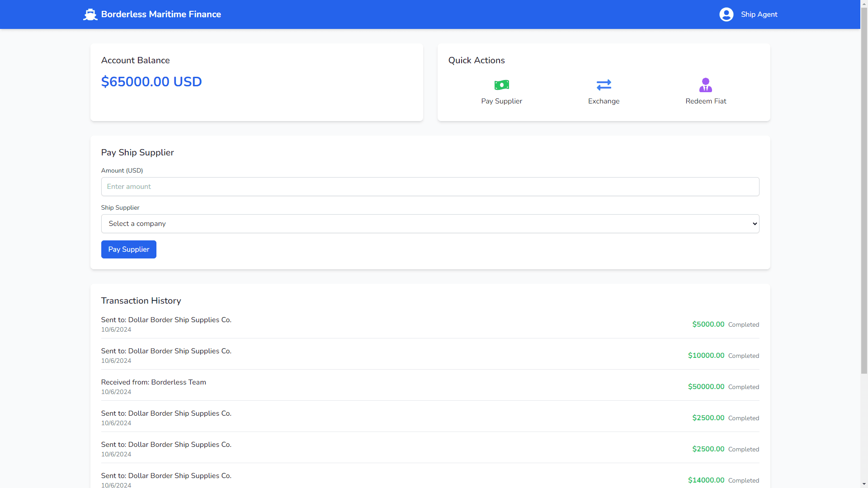Viewport: 868px width, 488px height.
Task: Expand the Select a company dropdown
Action: tap(430, 224)
